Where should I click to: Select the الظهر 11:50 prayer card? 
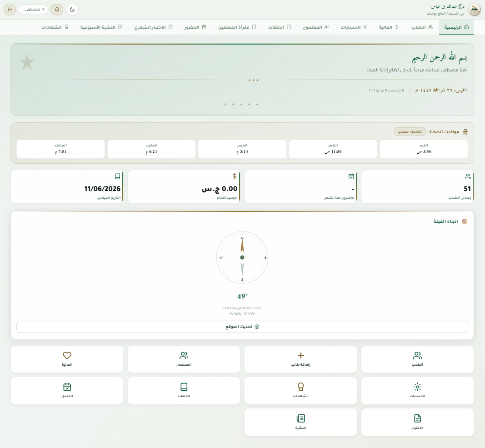click(x=333, y=149)
